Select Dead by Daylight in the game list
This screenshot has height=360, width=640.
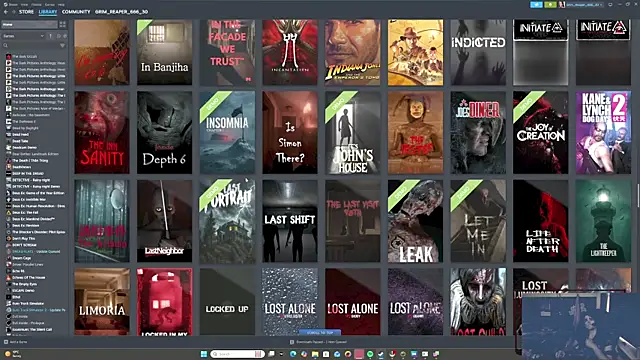pyautogui.click(x=25, y=128)
